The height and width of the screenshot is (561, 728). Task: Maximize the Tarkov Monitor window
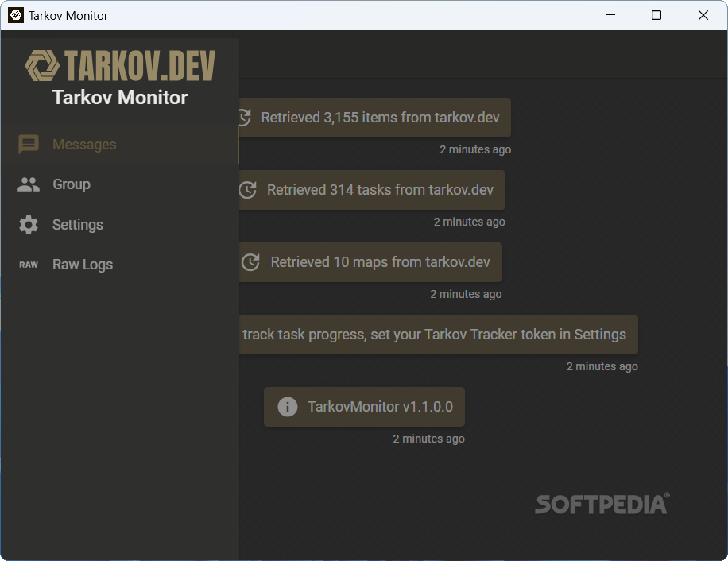[x=656, y=15]
